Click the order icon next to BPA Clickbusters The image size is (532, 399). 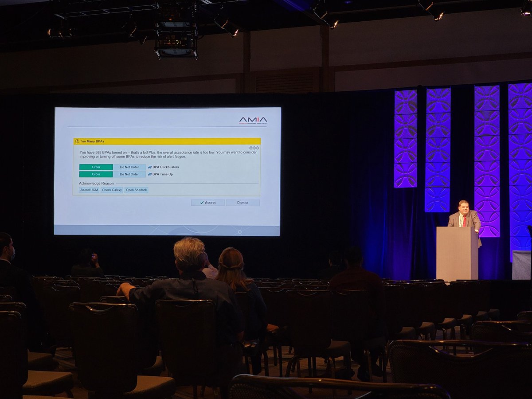click(150, 167)
